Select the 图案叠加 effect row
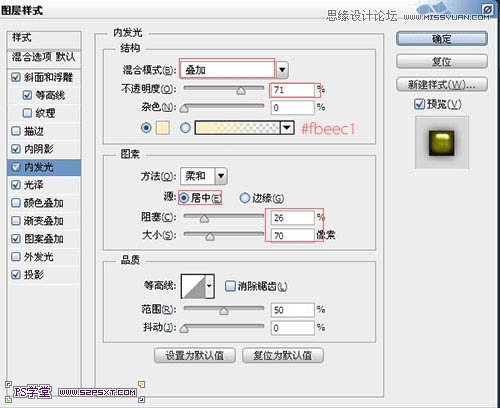The image size is (500, 408). point(44,239)
